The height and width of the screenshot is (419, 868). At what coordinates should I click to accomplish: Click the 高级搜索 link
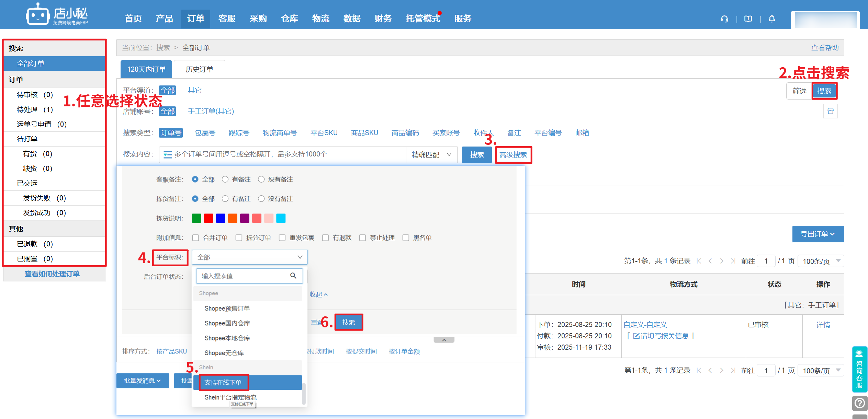point(513,155)
